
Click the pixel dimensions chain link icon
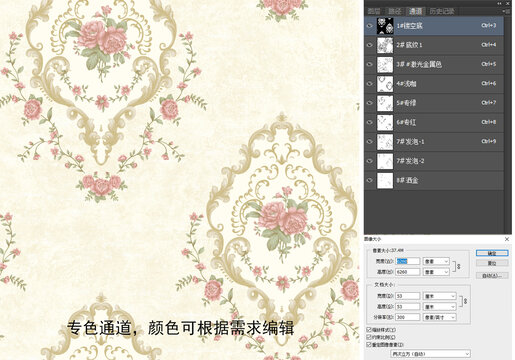(459, 267)
